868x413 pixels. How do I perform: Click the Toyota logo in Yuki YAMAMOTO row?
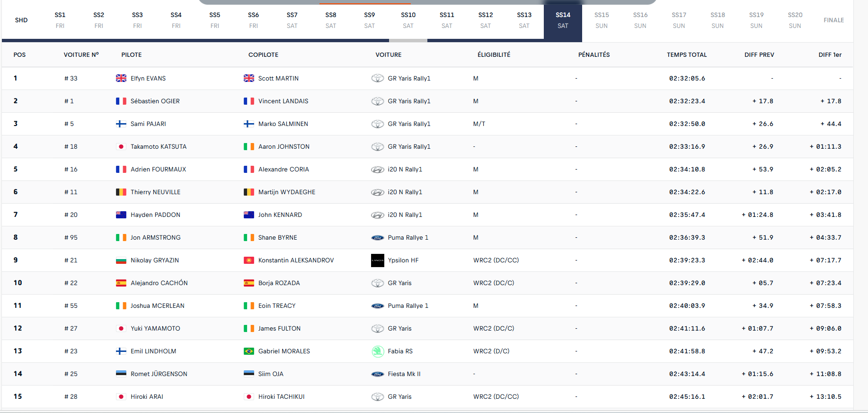coord(378,328)
